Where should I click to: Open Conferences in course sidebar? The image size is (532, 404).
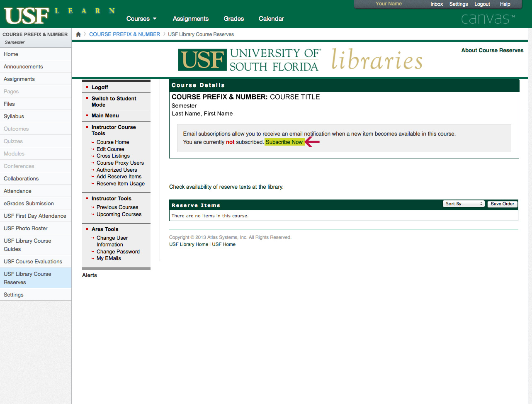pos(36,166)
